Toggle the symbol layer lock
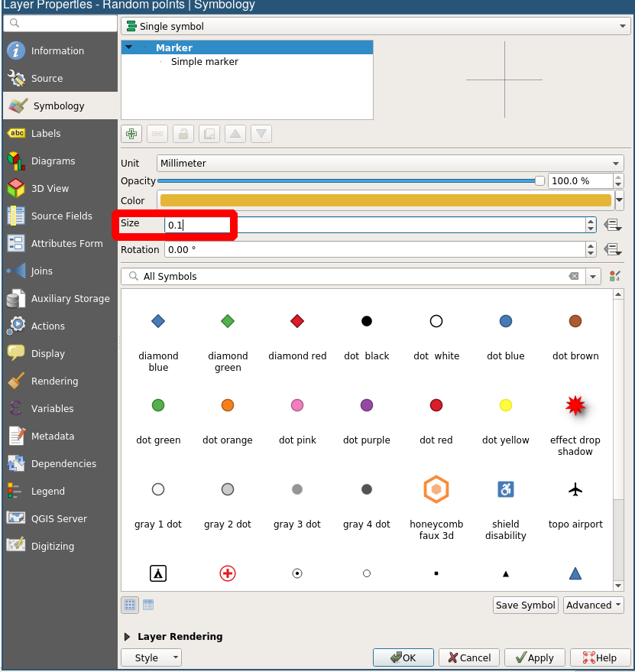This screenshot has width=635, height=672. point(183,134)
